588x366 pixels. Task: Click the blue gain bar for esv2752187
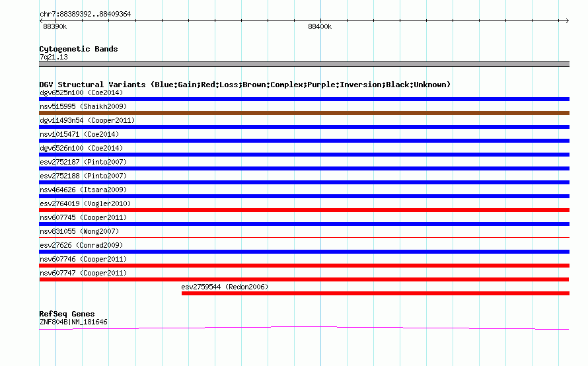(x=304, y=168)
